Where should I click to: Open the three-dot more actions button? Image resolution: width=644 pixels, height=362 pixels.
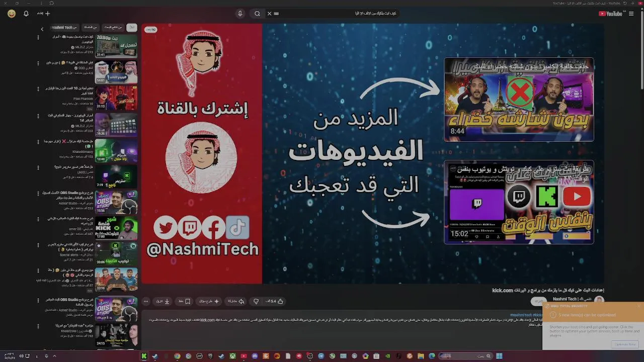tap(146, 301)
